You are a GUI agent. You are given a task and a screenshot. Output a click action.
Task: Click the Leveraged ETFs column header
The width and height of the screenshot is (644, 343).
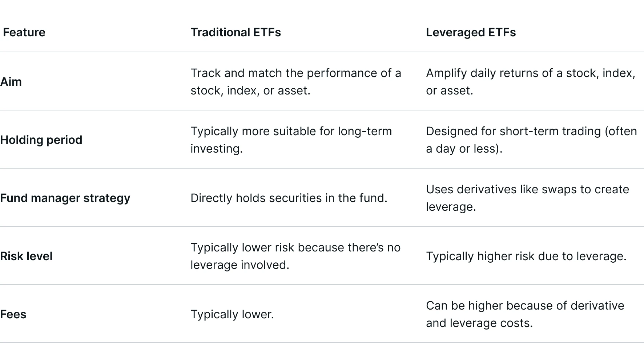coord(471,32)
